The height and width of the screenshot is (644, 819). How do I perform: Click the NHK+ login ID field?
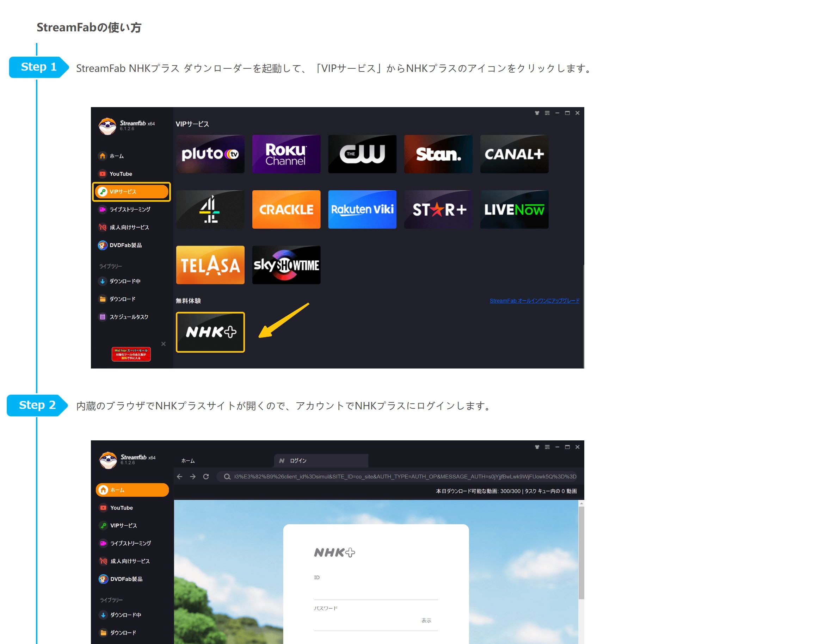point(376,592)
